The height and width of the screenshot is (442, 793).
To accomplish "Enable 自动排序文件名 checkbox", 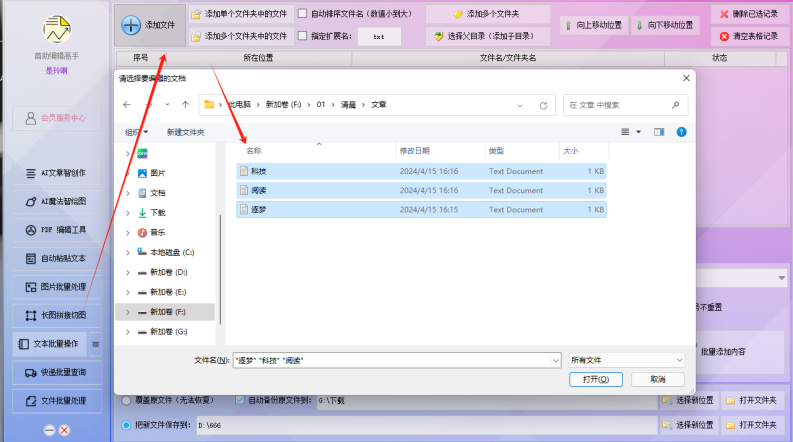I will click(x=302, y=14).
